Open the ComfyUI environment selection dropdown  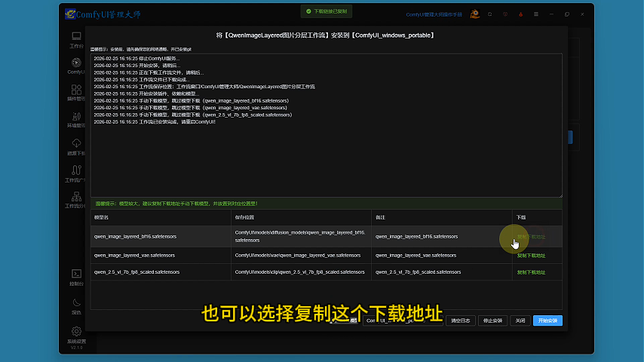click(x=403, y=321)
